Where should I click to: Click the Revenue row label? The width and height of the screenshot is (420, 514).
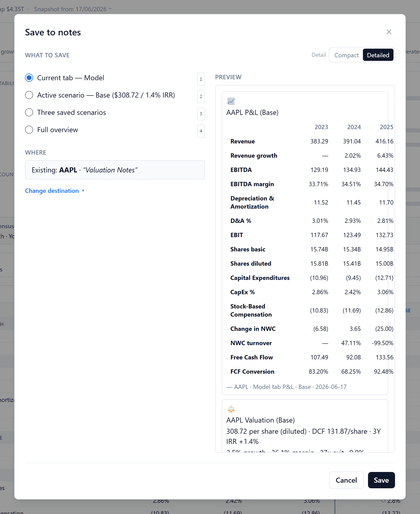tap(243, 141)
